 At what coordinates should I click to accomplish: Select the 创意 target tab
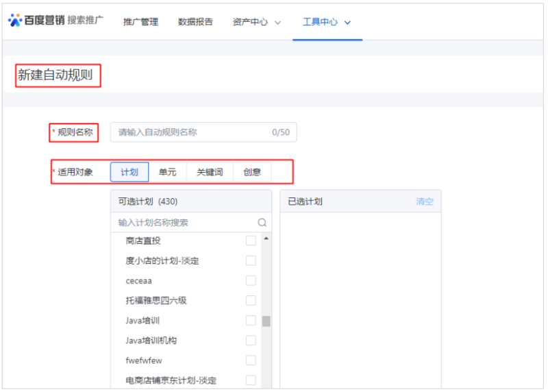[252, 172]
